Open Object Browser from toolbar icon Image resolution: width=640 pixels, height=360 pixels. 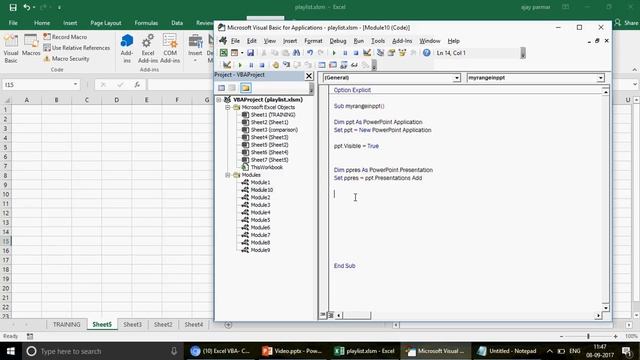coord(402,53)
